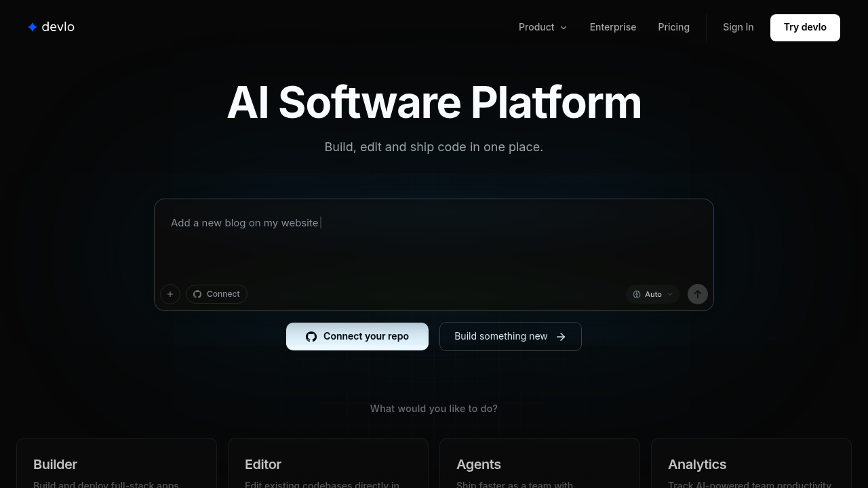Screen dimensions: 868x488
Task: Click the GitHub icon on Connect your repo
Action: (311, 336)
